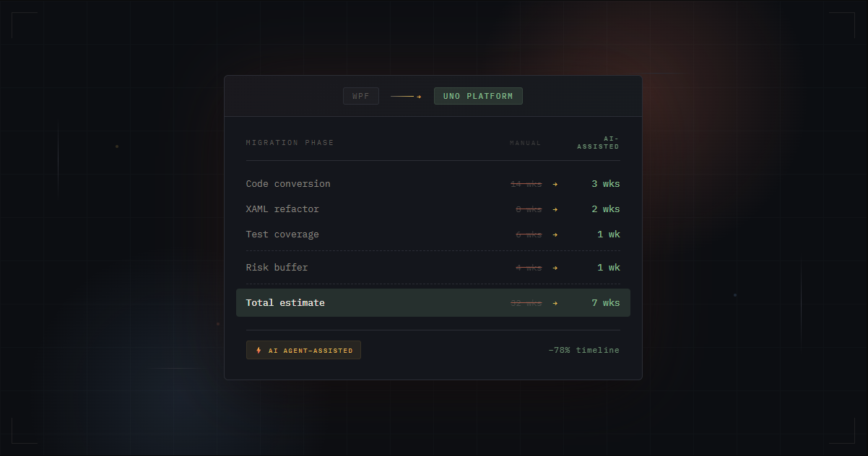Viewport: 868px width, 456px height.
Task: Click the arrow icon in Code conversion row
Action: (555, 184)
